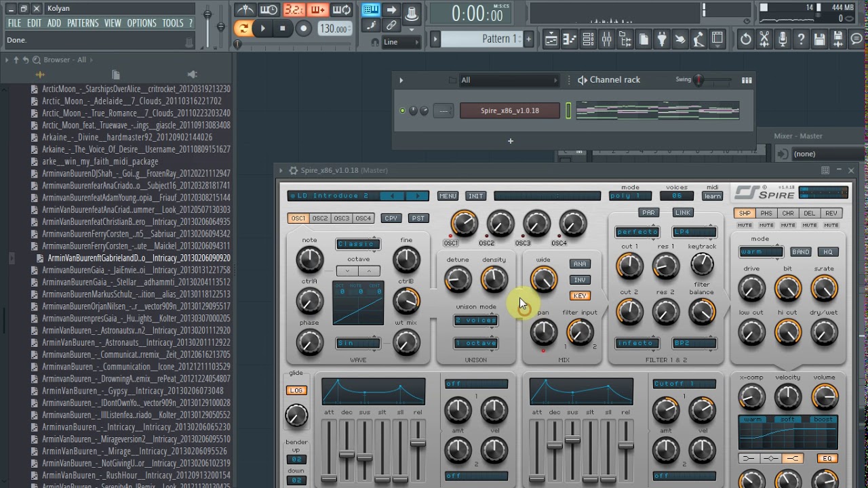Switch to the REV effect tab
The height and width of the screenshot is (488, 868).
coord(831,213)
